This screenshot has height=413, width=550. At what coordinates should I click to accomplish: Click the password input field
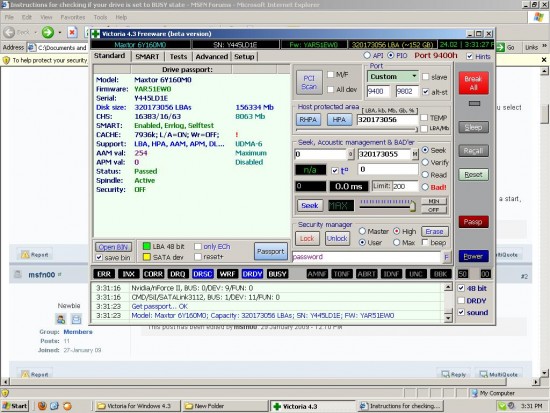[366, 257]
